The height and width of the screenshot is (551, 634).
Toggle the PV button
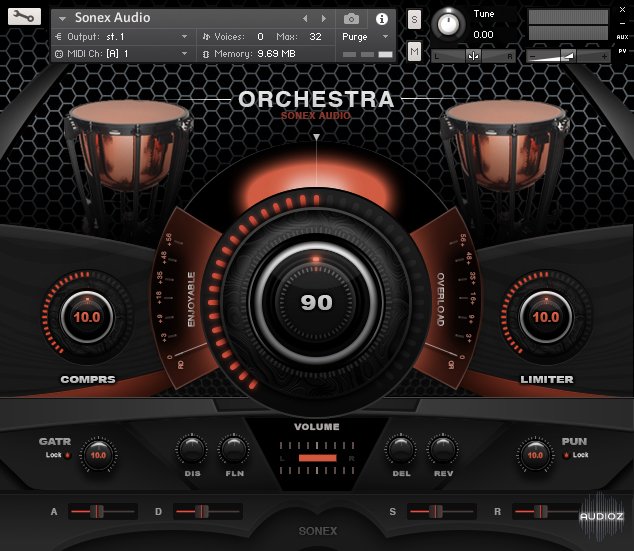click(x=622, y=51)
